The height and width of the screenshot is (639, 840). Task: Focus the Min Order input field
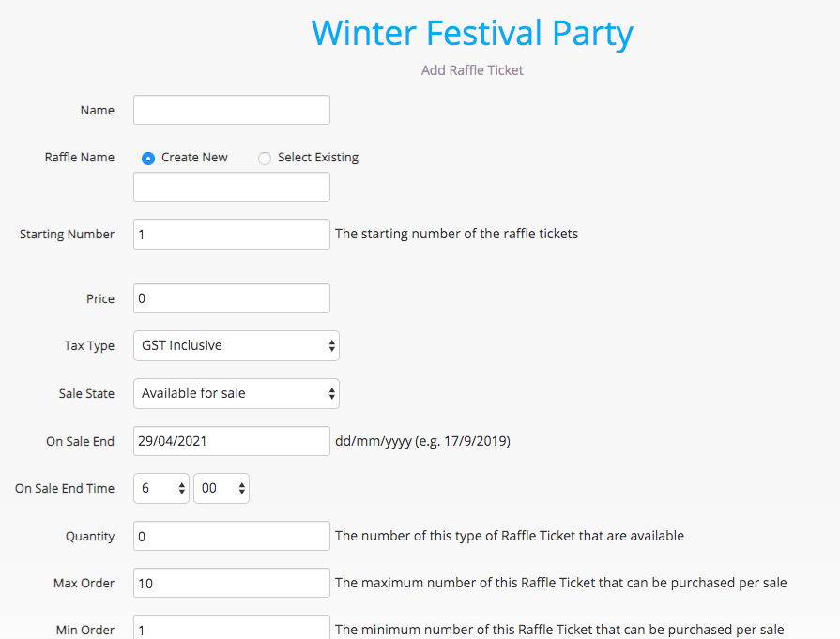[x=232, y=628]
